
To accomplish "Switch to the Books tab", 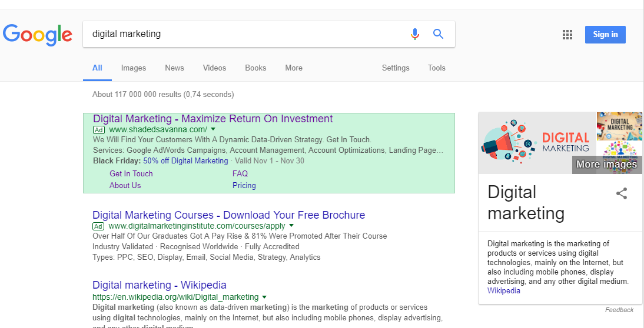I will [255, 68].
